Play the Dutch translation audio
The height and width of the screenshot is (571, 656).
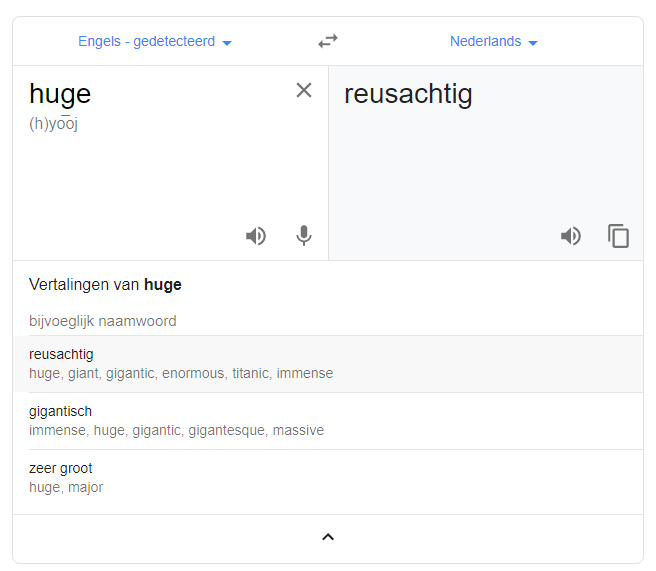click(x=571, y=236)
